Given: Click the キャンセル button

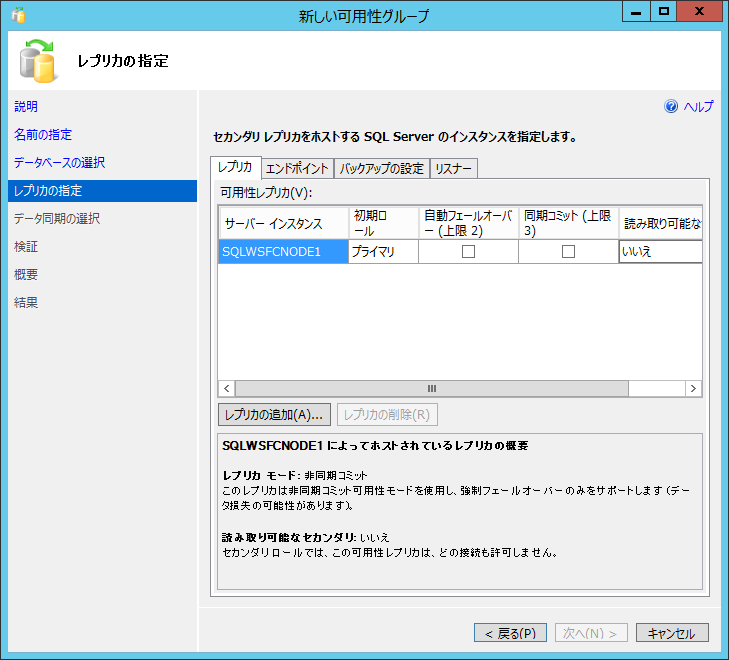Looking at the screenshot, I should coord(671,633).
